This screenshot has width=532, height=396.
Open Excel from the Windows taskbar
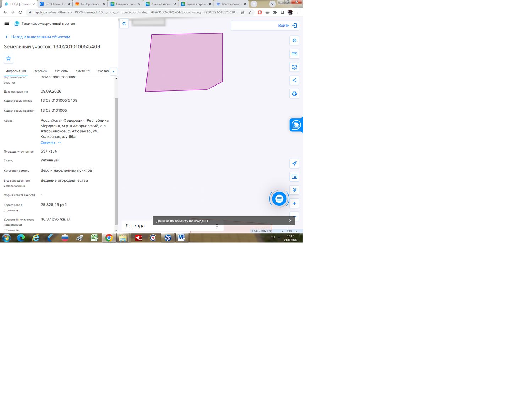click(94, 238)
